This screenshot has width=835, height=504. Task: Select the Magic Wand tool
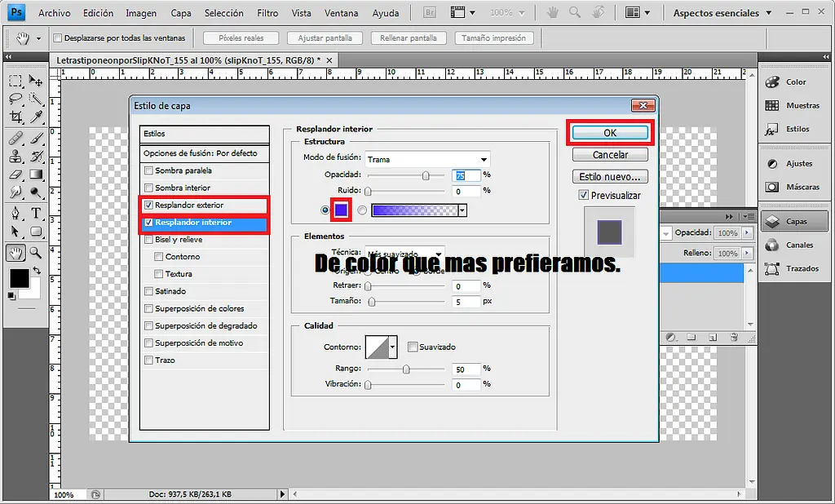click(x=36, y=99)
